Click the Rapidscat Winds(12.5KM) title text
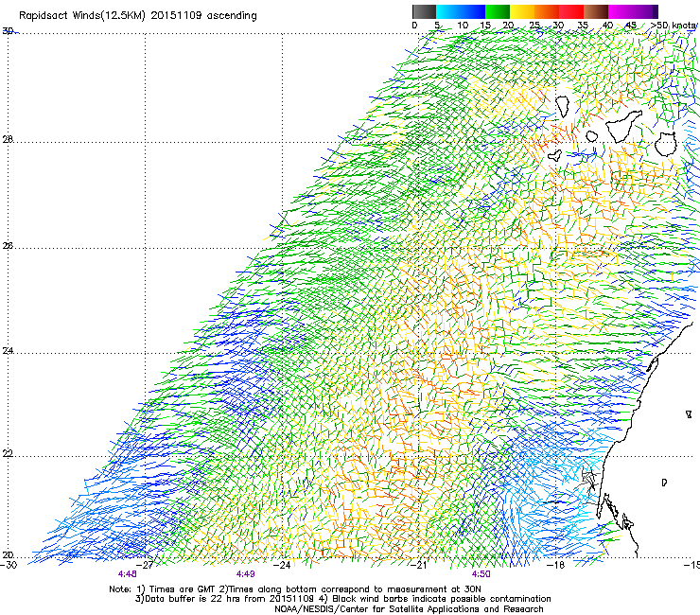This screenshot has height=615, width=700. (x=137, y=16)
